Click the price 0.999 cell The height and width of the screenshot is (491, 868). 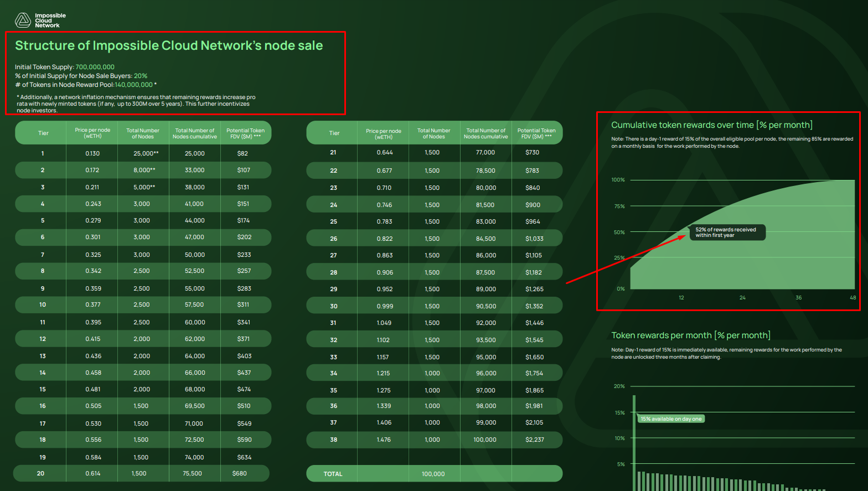click(x=385, y=306)
